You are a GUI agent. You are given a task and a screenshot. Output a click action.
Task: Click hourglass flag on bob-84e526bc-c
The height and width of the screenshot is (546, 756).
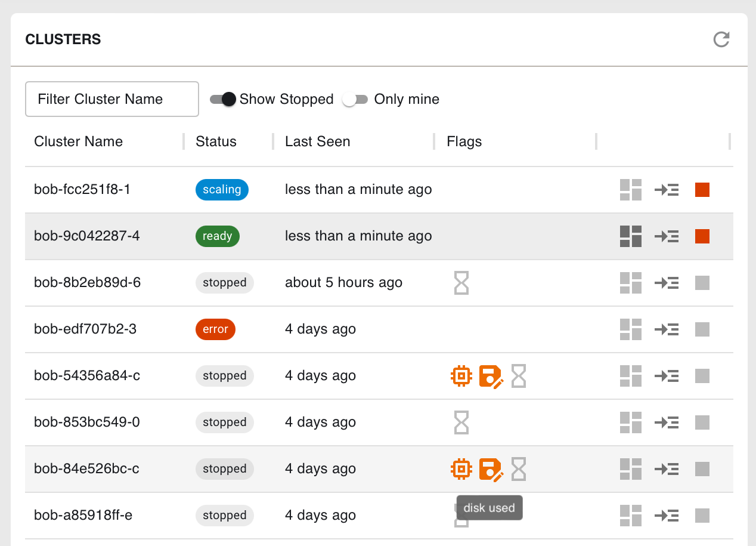519,469
